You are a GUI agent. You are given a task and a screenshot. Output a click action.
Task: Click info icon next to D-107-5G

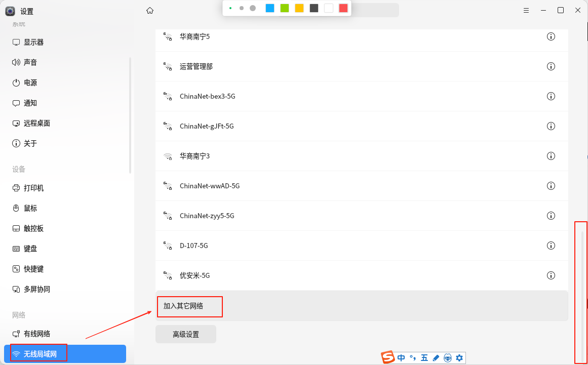click(551, 246)
